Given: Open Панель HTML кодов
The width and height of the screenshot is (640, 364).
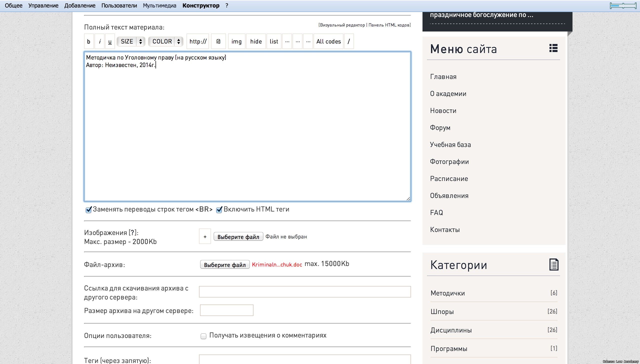Looking at the screenshot, I should tap(389, 25).
